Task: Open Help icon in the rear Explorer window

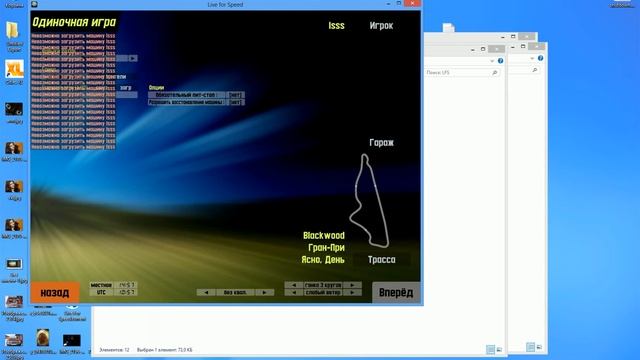Action: pos(540,58)
